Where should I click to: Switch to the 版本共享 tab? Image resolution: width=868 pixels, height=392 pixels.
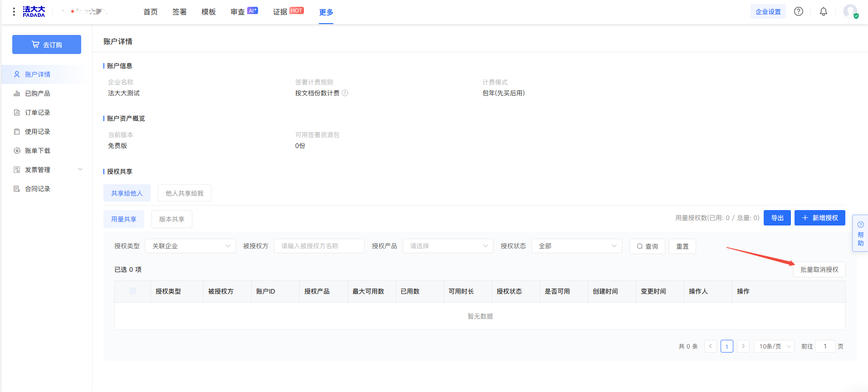click(x=172, y=219)
